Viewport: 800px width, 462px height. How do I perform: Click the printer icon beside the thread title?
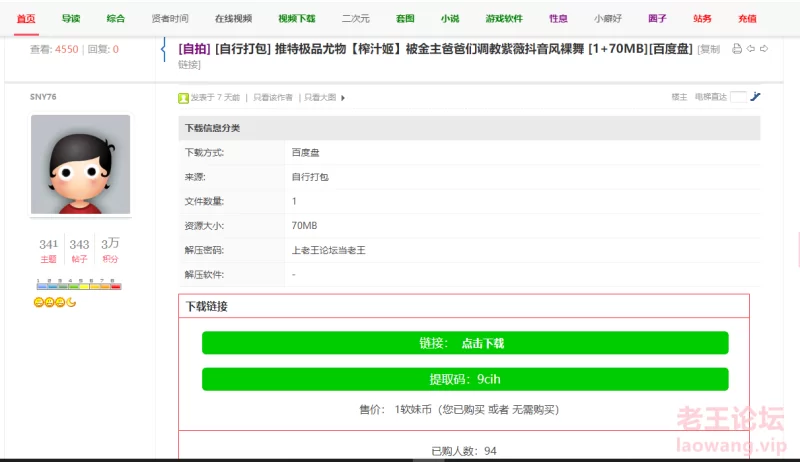tap(737, 49)
